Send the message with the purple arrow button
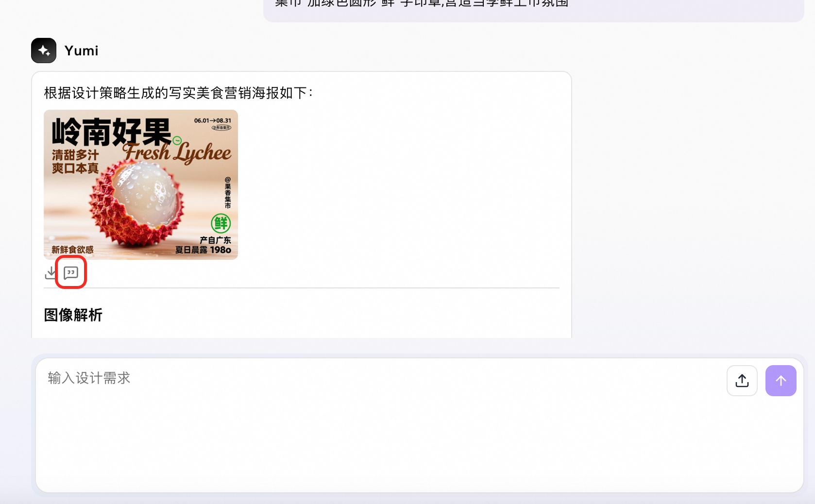The height and width of the screenshot is (504, 815). (781, 381)
